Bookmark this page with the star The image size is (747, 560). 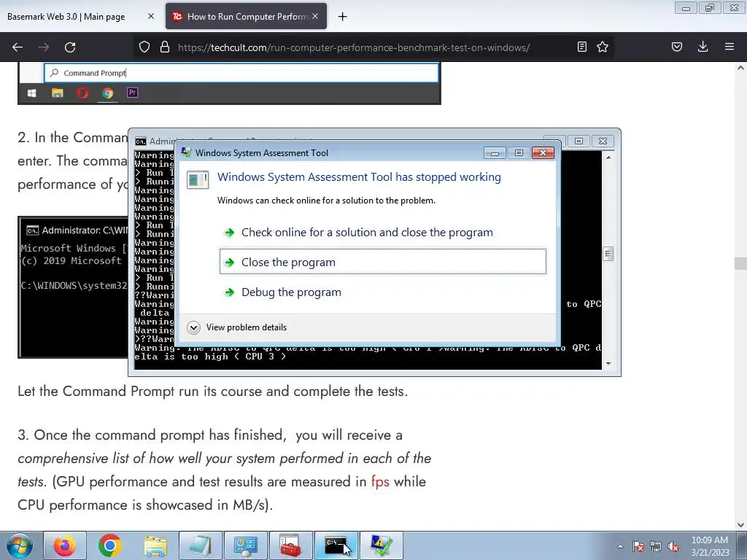coord(603,47)
